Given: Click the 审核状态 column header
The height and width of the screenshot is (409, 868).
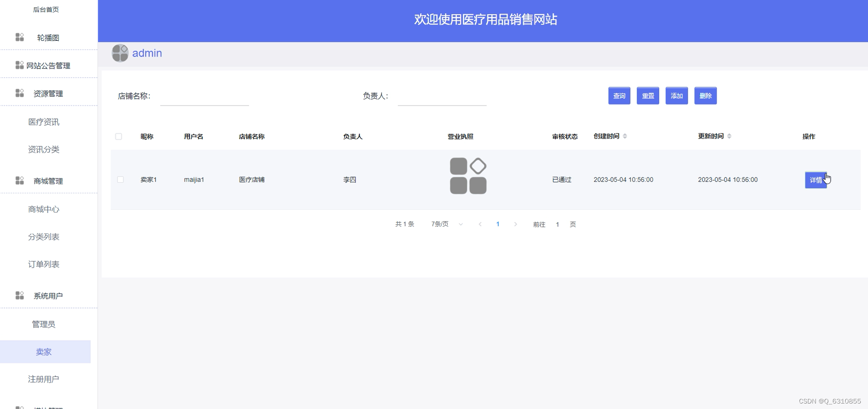Looking at the screenshot, I should pyautogui.click(x=565, y=136).
